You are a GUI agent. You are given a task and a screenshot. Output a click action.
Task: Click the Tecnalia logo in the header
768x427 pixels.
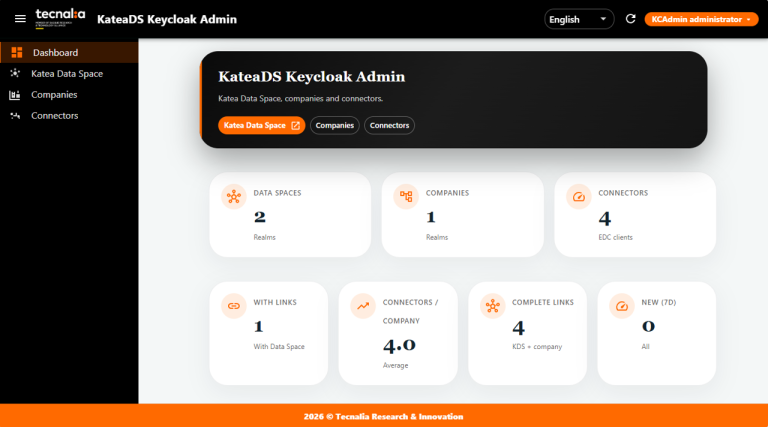(x=60, y=19)
